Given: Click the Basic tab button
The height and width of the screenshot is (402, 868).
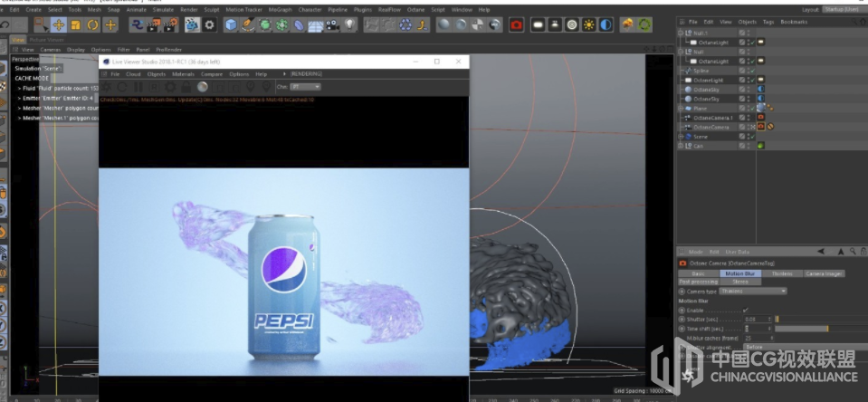Looking at the screenshot, I should pos(699,273).
